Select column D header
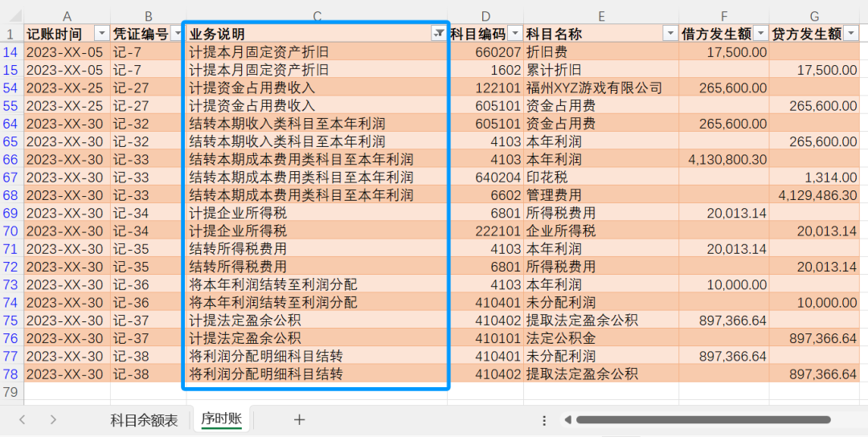868x437 pixels. [485, 17]
